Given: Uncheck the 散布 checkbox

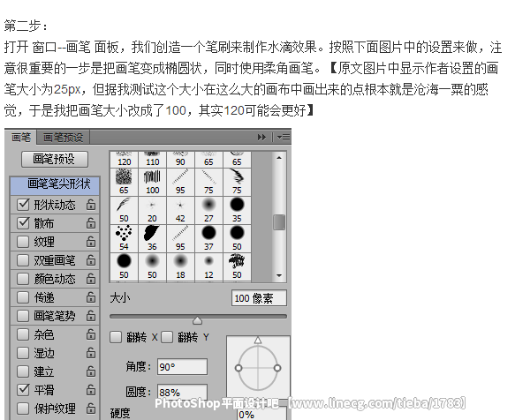Looking at the screenshot, I should point(23,223).
